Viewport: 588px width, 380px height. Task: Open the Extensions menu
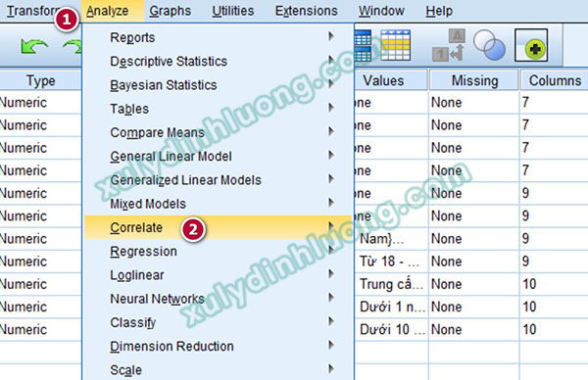306,11
